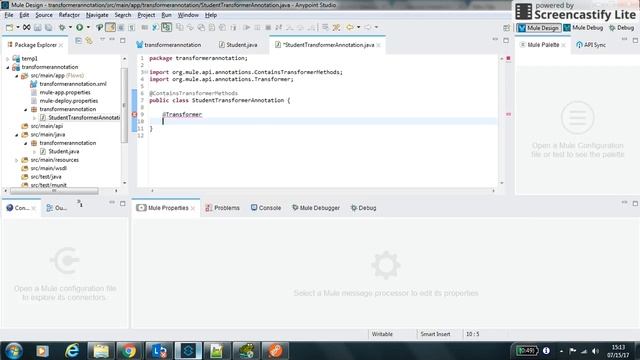The height and width of the screenshot is (360, 640).
Task: Select mule-app.properties file
Action: tap(60, 93)
